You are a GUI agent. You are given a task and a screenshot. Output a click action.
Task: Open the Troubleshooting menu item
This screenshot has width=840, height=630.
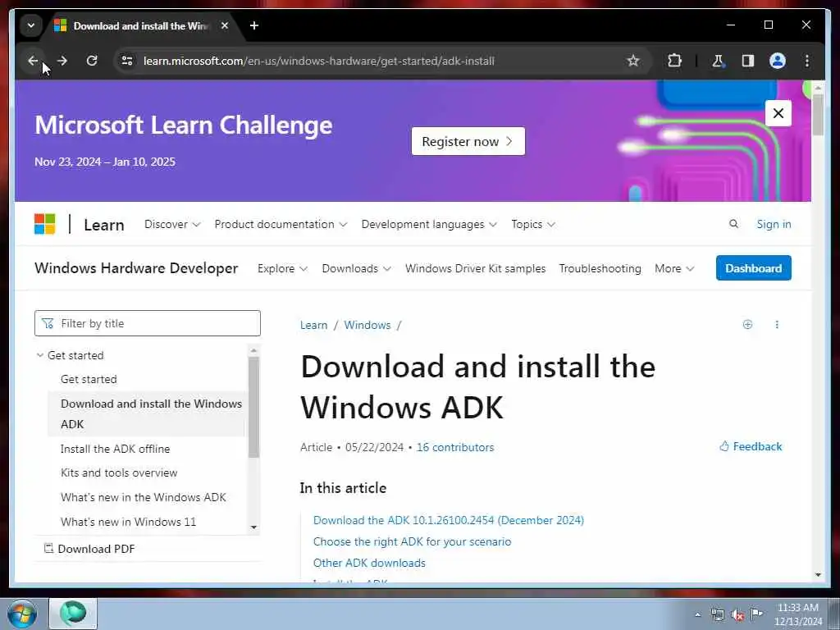tap(600, 268)
